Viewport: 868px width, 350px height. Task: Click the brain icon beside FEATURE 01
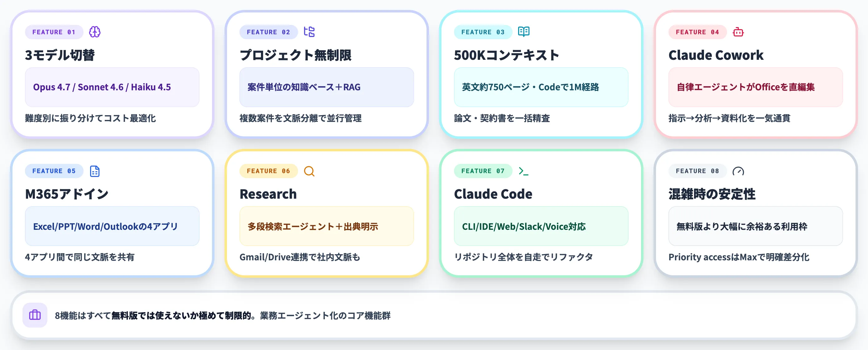[x=95, y=32]
